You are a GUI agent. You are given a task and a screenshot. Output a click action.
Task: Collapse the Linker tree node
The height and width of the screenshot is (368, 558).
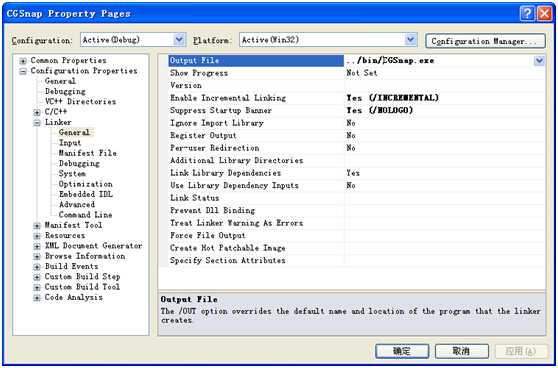point(37,123)
